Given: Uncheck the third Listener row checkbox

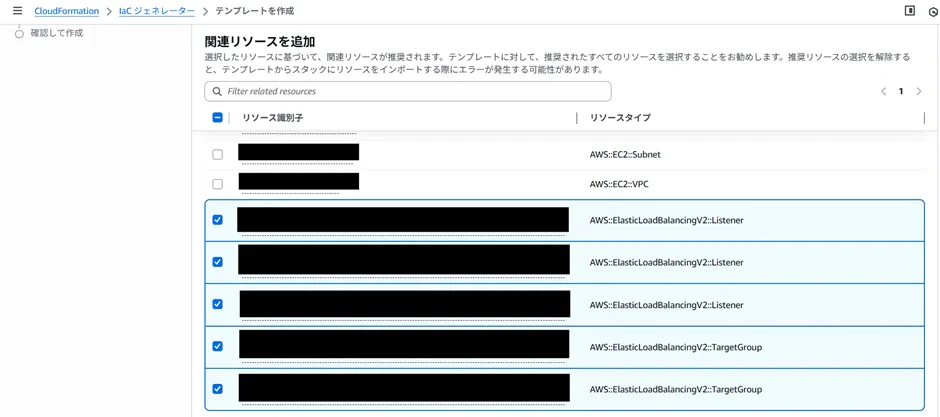Looking at the screenshot, I should pyautogui.click(x=218, y=304).
